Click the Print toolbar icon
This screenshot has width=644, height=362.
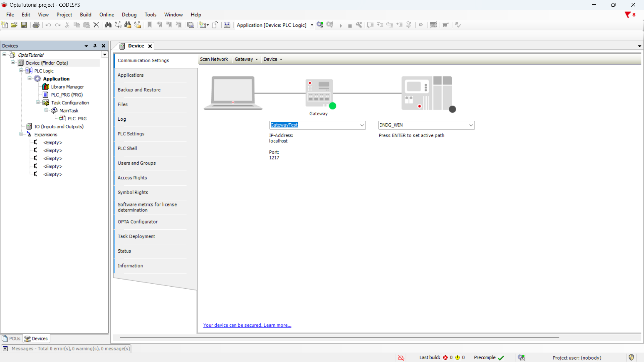tap(36, 25)
